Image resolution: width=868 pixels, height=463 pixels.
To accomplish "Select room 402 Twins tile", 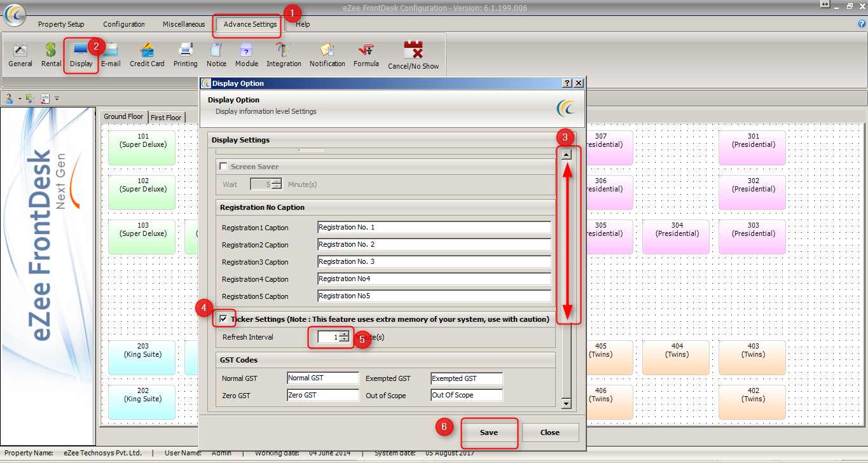I will (753, 402).
